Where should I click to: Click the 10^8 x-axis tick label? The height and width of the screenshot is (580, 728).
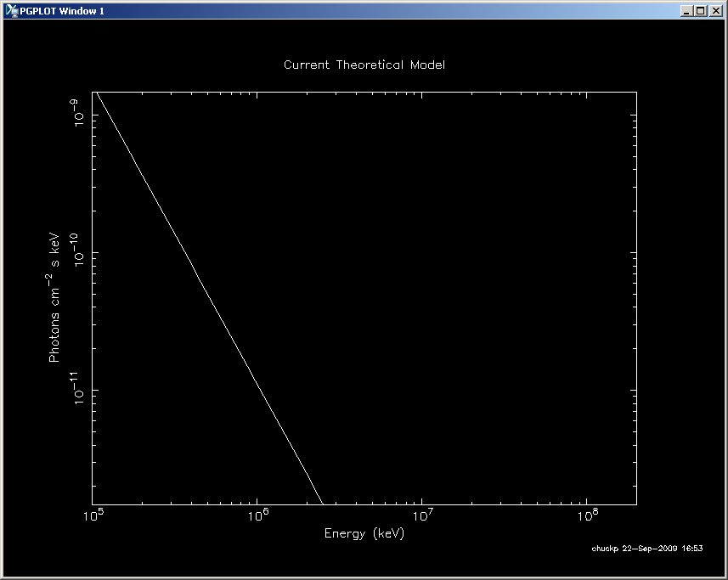point(588,515)
